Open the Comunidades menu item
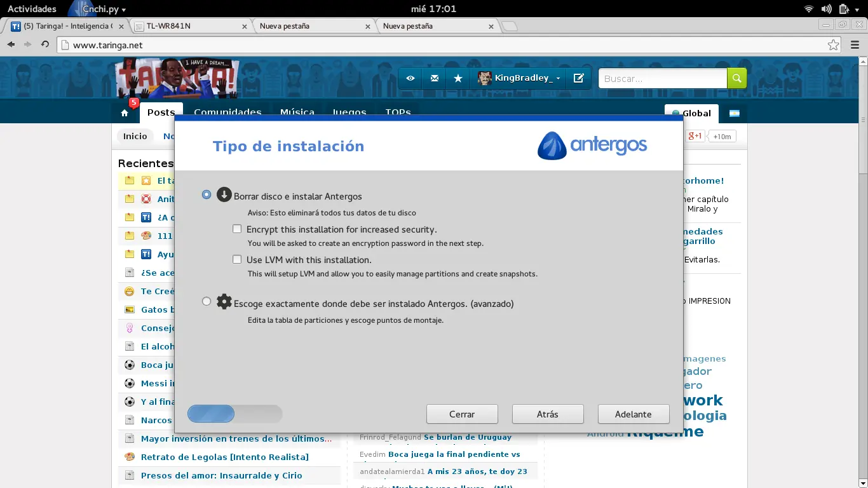The height and width of the screenshot is (488, 868). click(227, 112)
